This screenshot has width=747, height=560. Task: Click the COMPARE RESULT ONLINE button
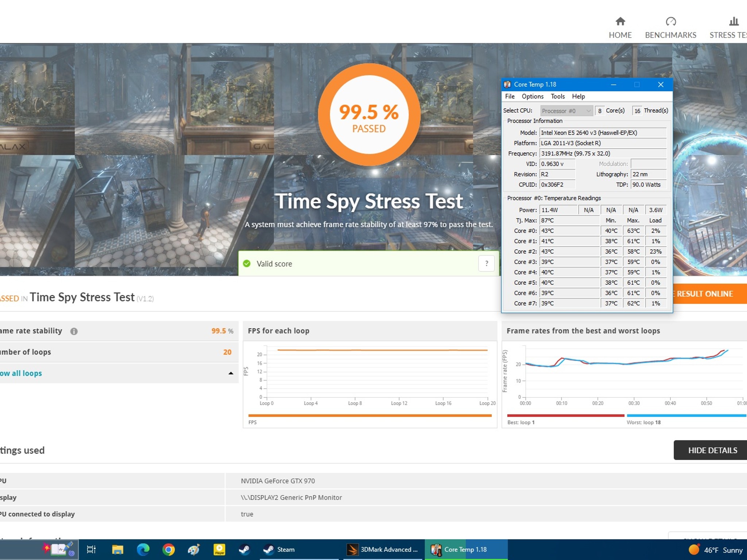709,294
